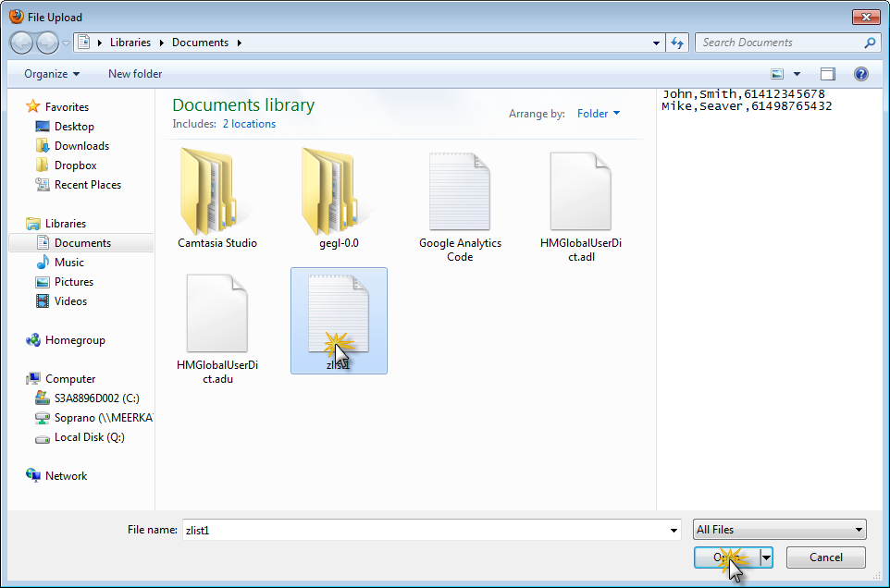Expand the Arrange by Folder dropdown
This screenshot has width=890, height=588.
coord(599,114)
